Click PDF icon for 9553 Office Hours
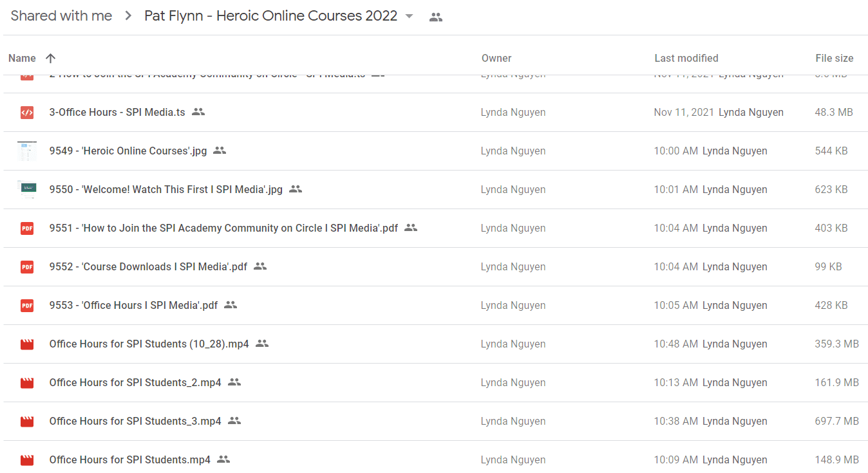Image resolution: width=868 pixels, height=473 pixels. 26,305
